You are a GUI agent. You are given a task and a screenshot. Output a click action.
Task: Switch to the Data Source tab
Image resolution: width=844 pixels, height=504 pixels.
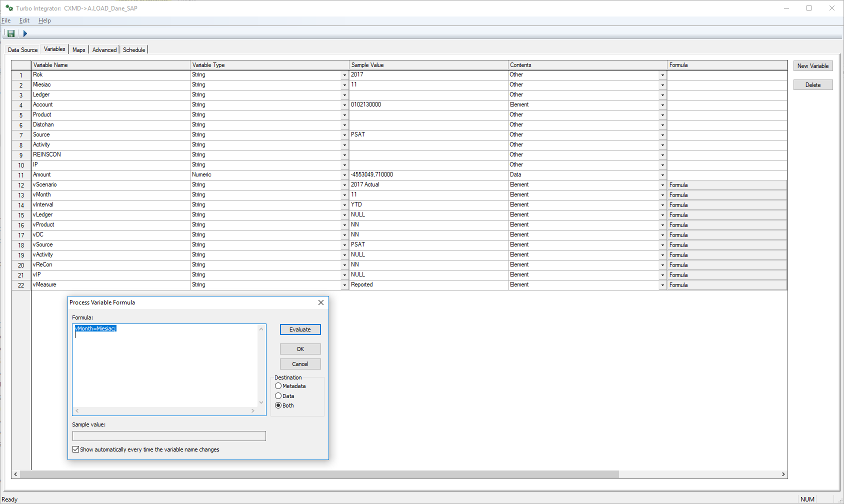click(22, 50)
